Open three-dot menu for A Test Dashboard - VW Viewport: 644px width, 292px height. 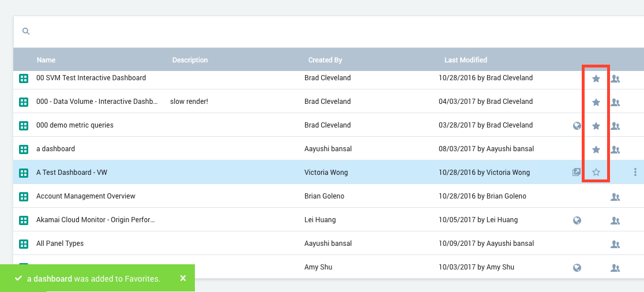[635, 172]
